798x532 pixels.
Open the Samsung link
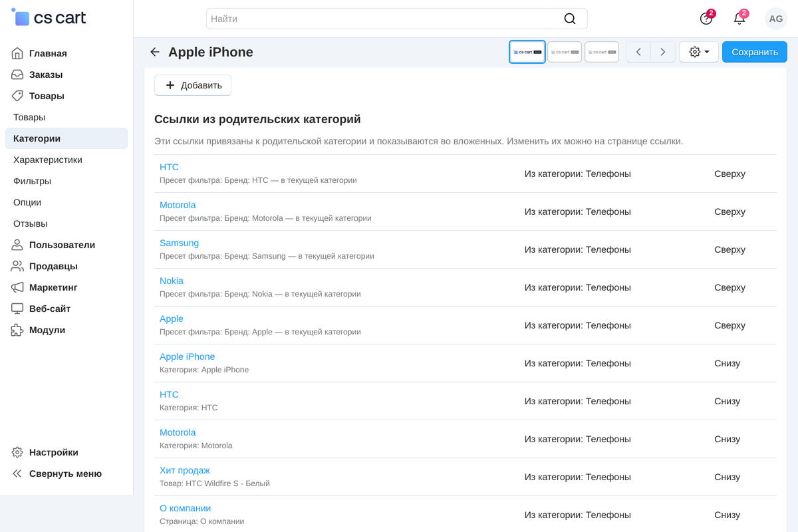(x=180, y=243)
